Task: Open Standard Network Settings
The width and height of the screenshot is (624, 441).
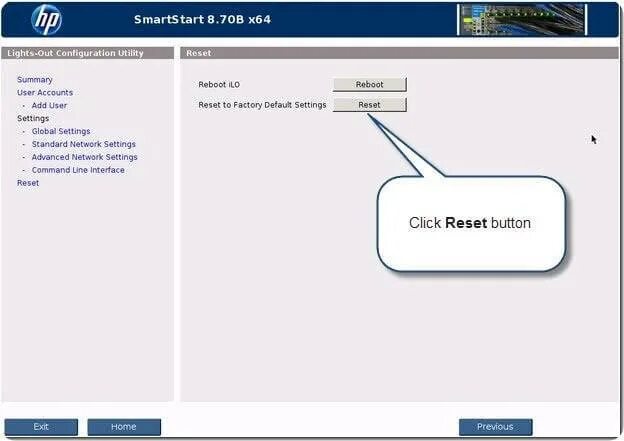Action: coord(84,144)
